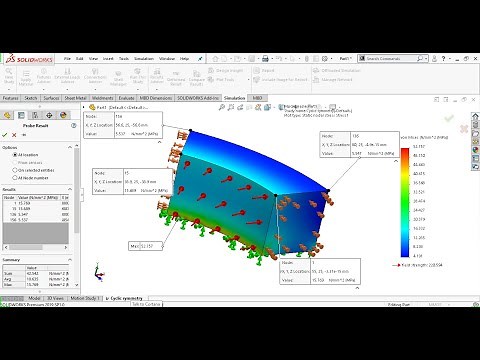480x360 pixels.
Task: Click the results table horizontal scrollbar
Action: point(26,247)
